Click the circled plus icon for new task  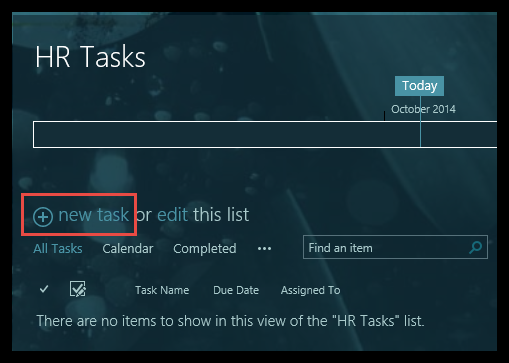(43, 217)
